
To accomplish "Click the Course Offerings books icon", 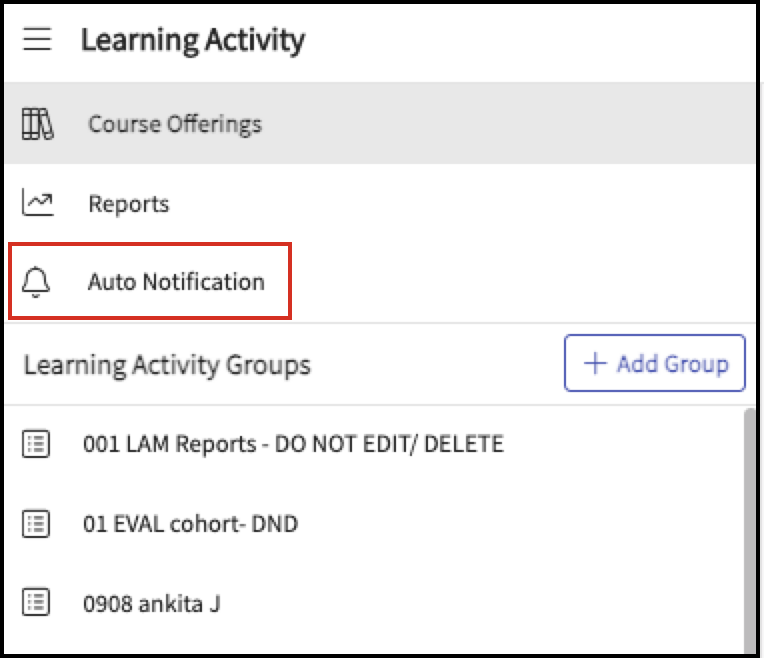I will 38,124.
